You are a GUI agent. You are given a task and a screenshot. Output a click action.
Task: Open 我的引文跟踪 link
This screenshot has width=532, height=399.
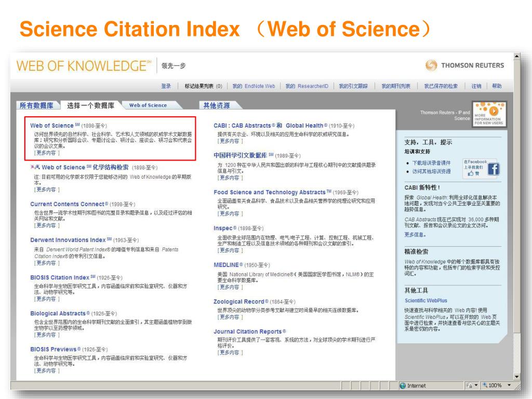click(x=353, y=86)
